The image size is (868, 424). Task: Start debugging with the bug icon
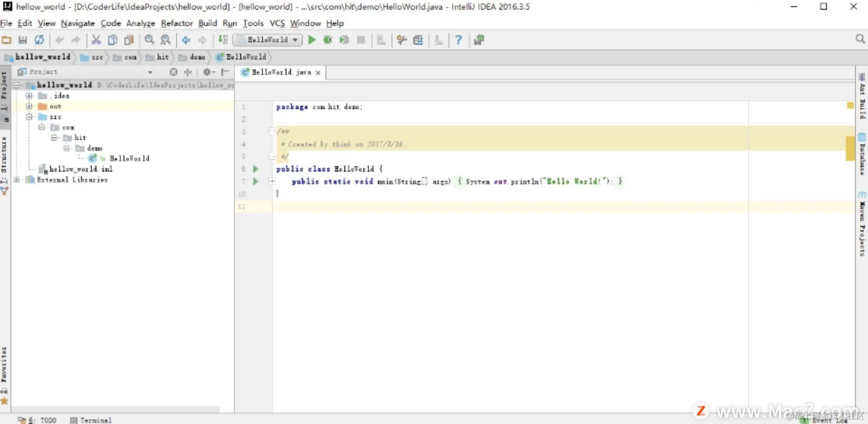[x=328, y=40]
